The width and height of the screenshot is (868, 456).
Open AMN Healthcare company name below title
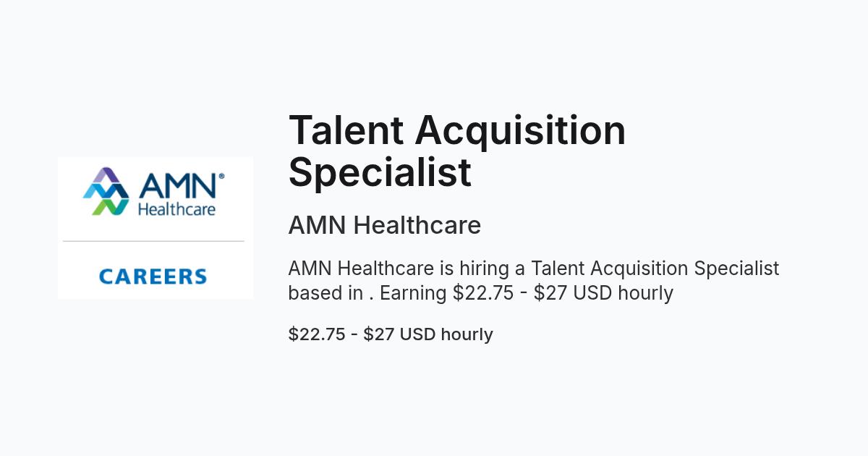coord(385,225)
